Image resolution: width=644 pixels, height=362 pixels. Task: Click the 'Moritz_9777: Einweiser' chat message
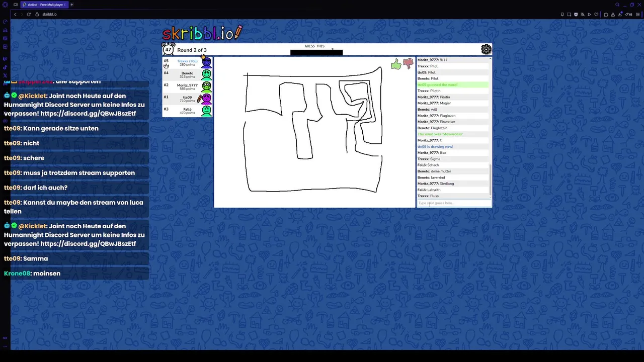[x=453, y=122]
